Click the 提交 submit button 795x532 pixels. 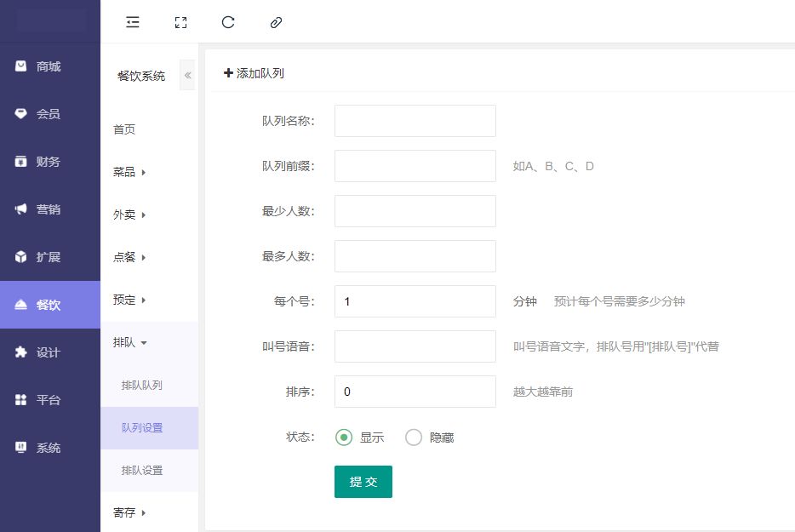363,482
